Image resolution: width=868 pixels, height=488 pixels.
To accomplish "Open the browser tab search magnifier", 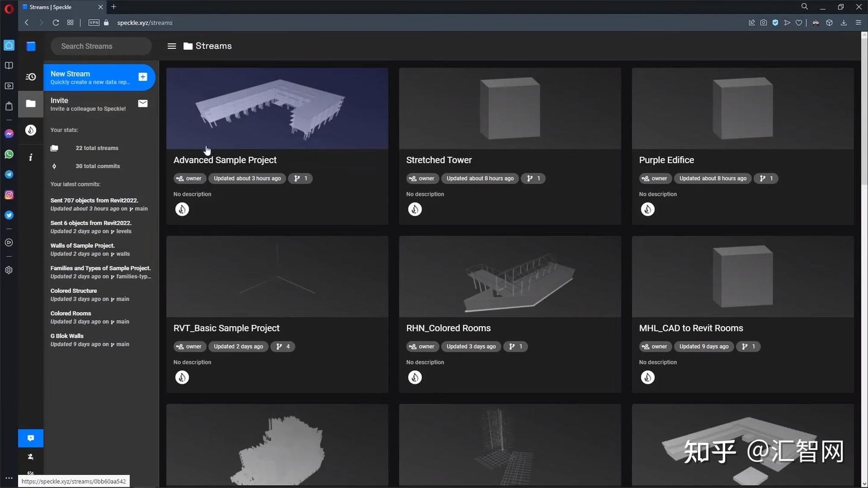I will coord(805,7).
